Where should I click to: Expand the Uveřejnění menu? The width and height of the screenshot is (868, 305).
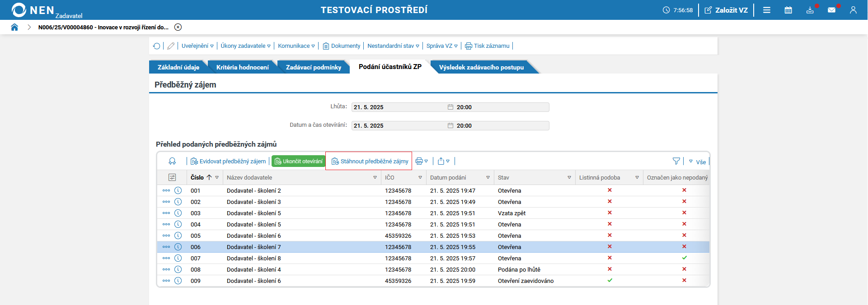click(197, 46)
